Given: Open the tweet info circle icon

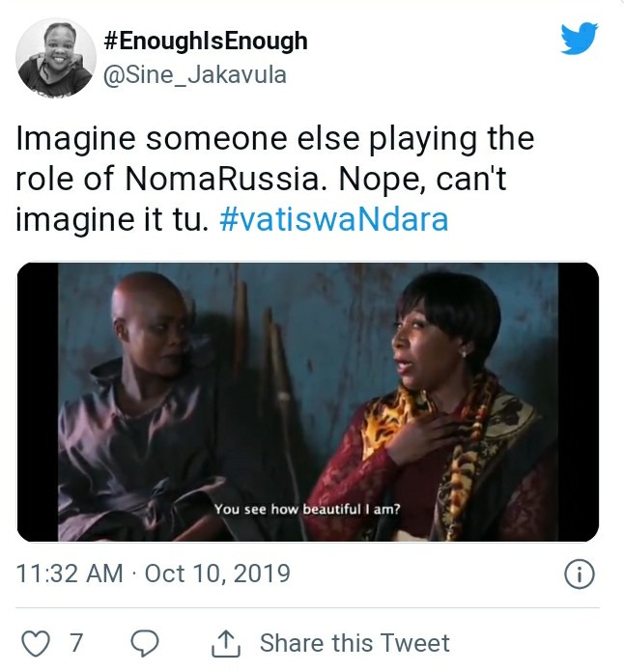Looking at the screenshot, I should [x=580, y=574].
